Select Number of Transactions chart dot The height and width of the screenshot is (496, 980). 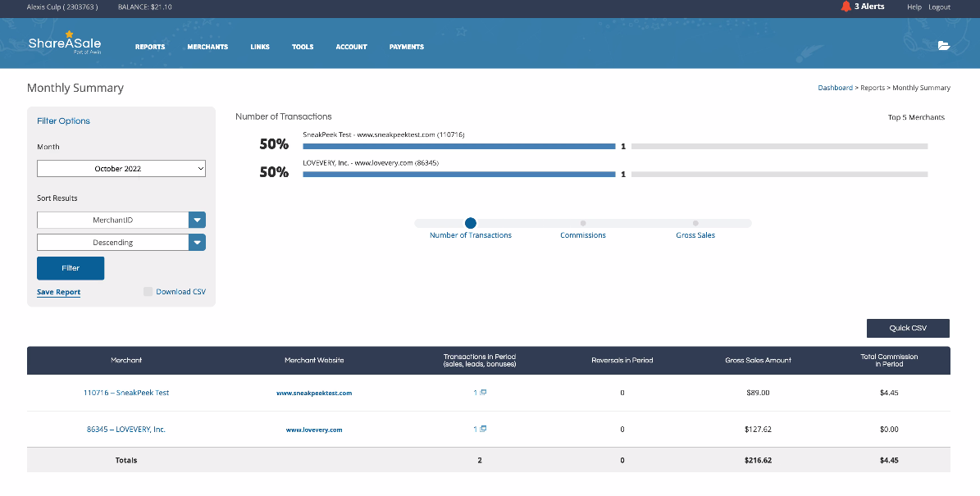click(x=471, y=223)
